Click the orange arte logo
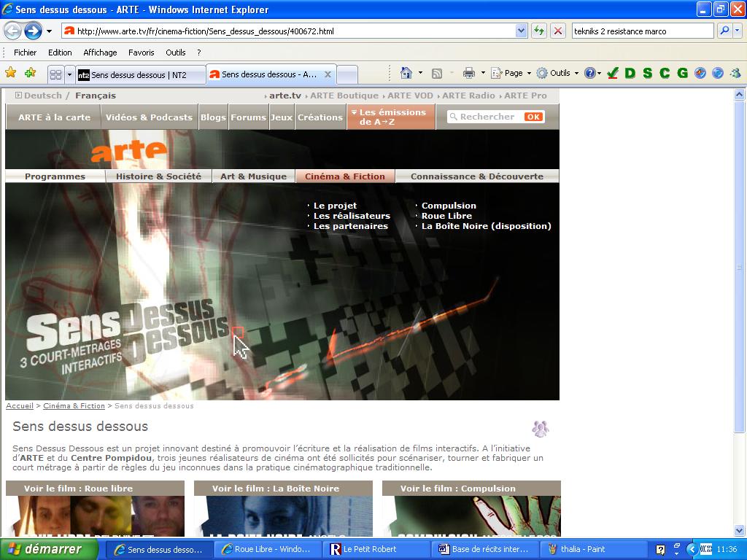Viewport: 747px width, 560px height. pos(128,150)
